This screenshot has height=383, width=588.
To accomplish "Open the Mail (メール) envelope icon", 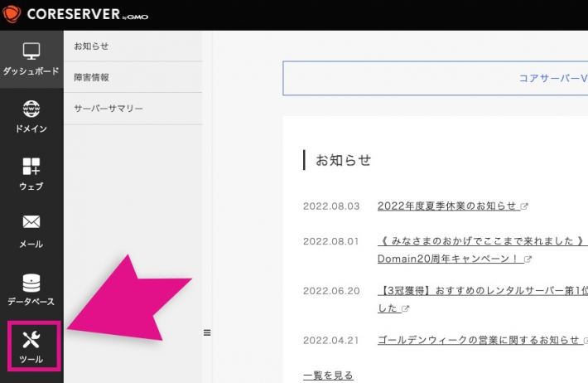I will [31, 224].
